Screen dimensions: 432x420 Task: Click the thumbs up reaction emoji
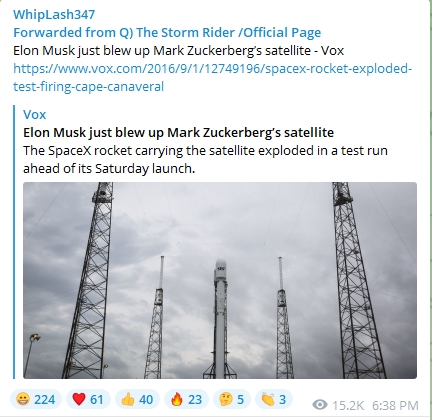click(128, 399)
